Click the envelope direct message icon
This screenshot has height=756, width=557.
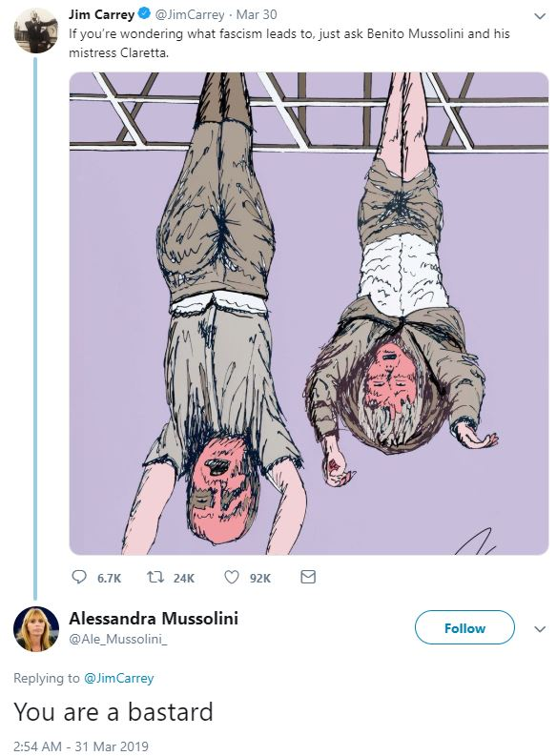coord(308,577)
